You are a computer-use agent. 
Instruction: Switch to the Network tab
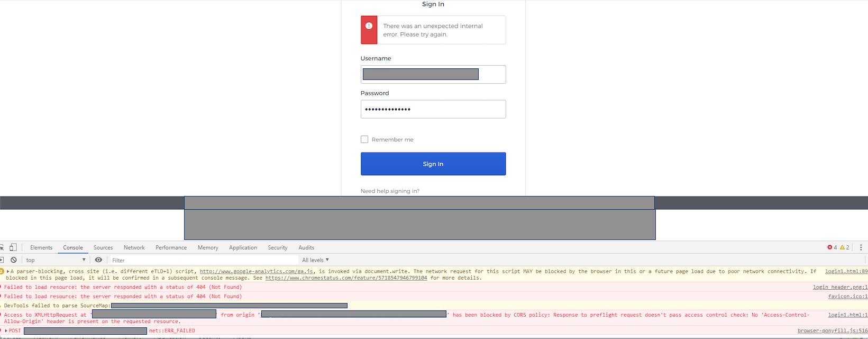(x=134, y=247)
